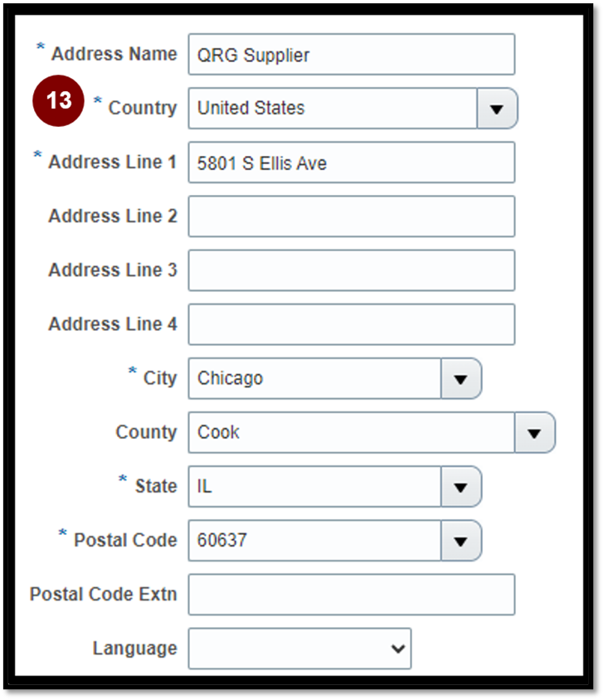
Task: Expand the State dropdown arrow
Action: coord(461,487)
